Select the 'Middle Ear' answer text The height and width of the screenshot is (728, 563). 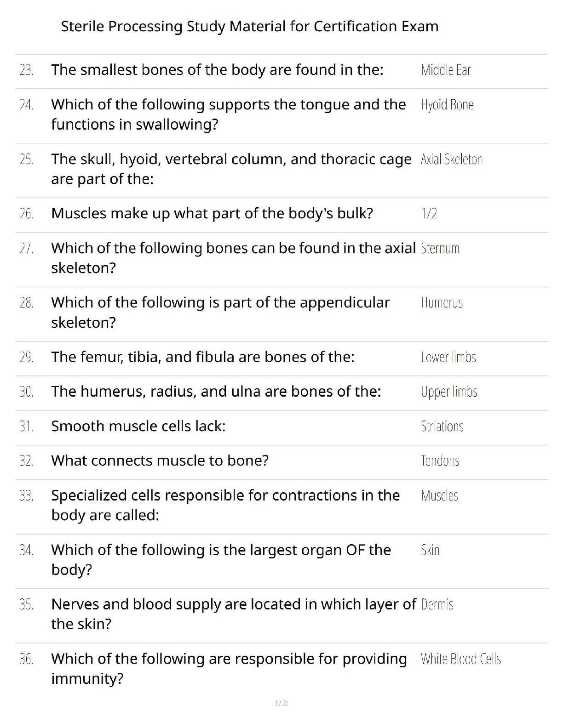coord(446,70)
